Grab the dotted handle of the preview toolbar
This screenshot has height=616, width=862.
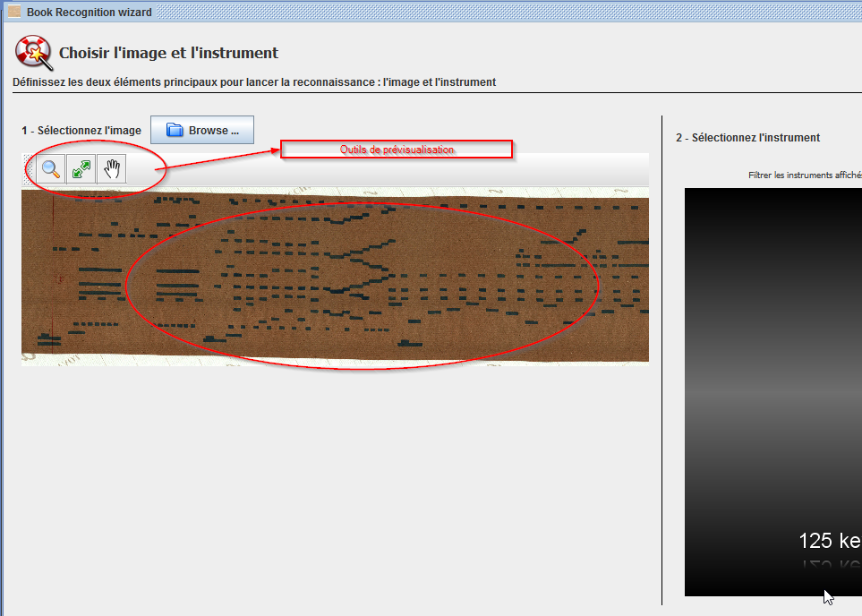pyautogui.click(x=27, y=169)
